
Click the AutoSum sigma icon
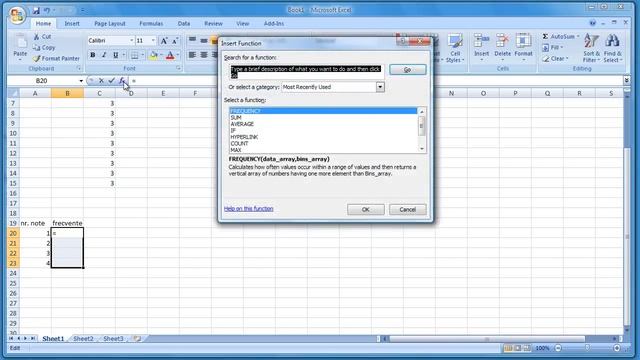[x=545, y=36]
